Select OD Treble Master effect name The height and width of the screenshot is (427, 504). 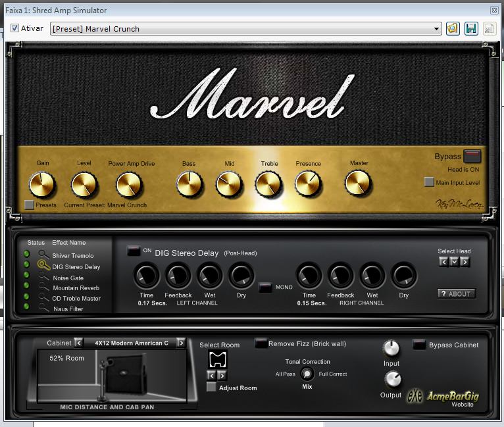tap(76, 299)
